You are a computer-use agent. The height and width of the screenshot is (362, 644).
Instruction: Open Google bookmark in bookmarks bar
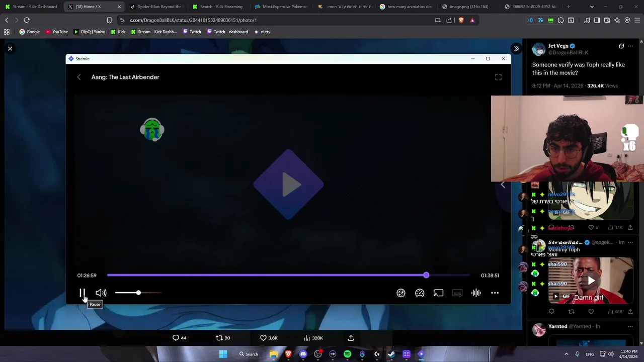(x=30, y=32)
